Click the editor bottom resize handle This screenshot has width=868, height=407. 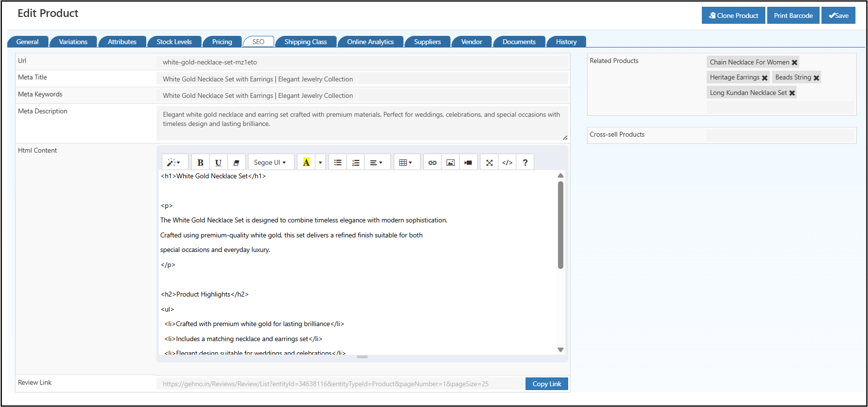coord(362,357)
